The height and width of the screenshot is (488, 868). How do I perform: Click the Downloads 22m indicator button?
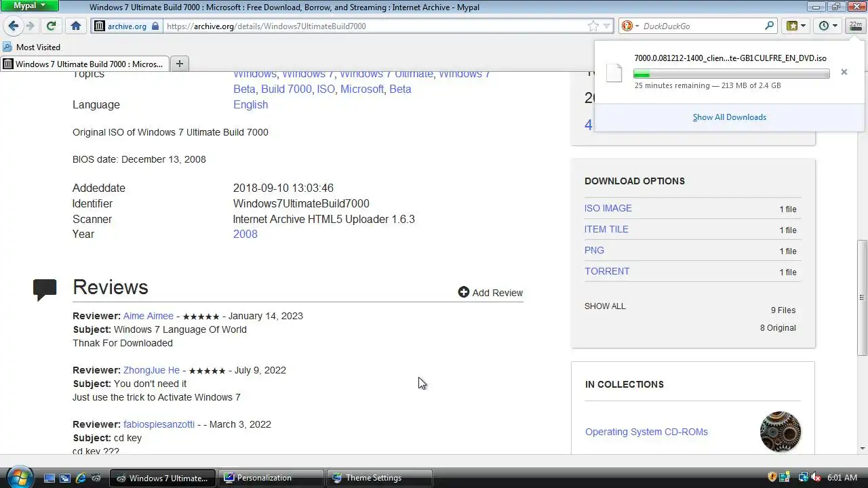point(855,26)
